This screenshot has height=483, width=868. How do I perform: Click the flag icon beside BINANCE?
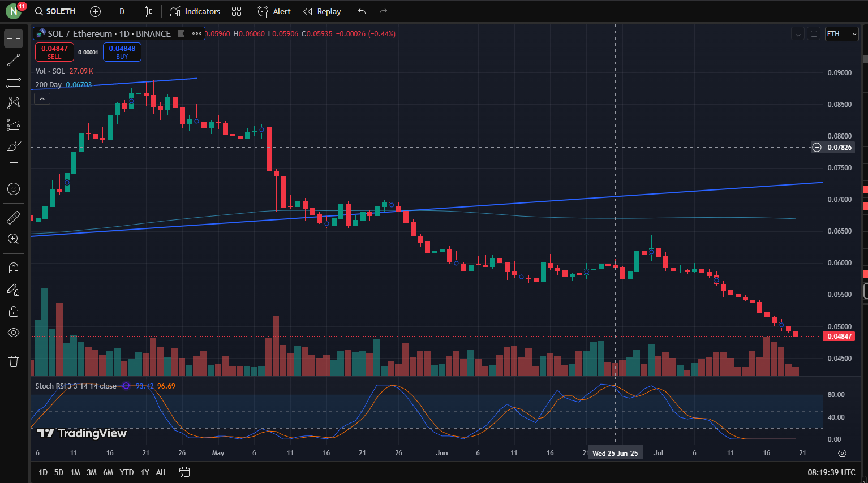coord(181,33)
